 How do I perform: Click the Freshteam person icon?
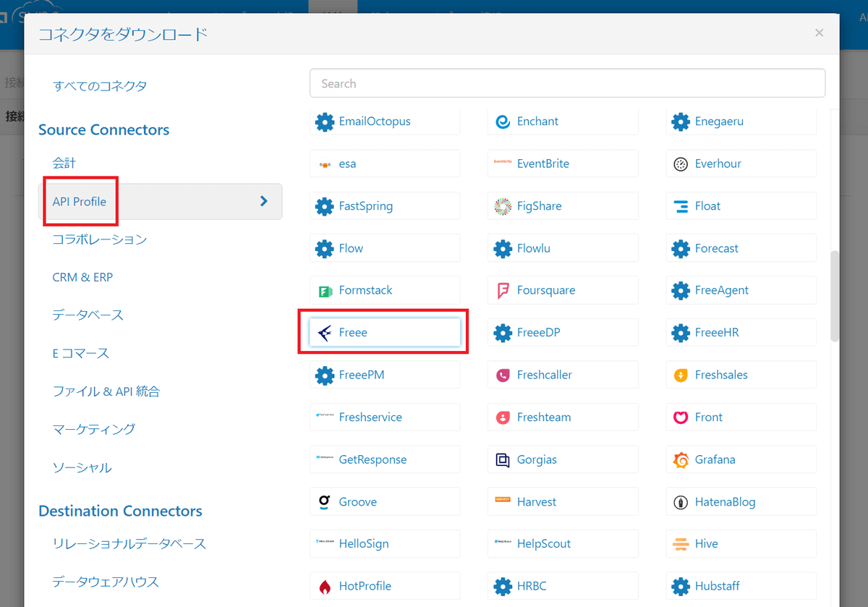(x=503, y=417)
